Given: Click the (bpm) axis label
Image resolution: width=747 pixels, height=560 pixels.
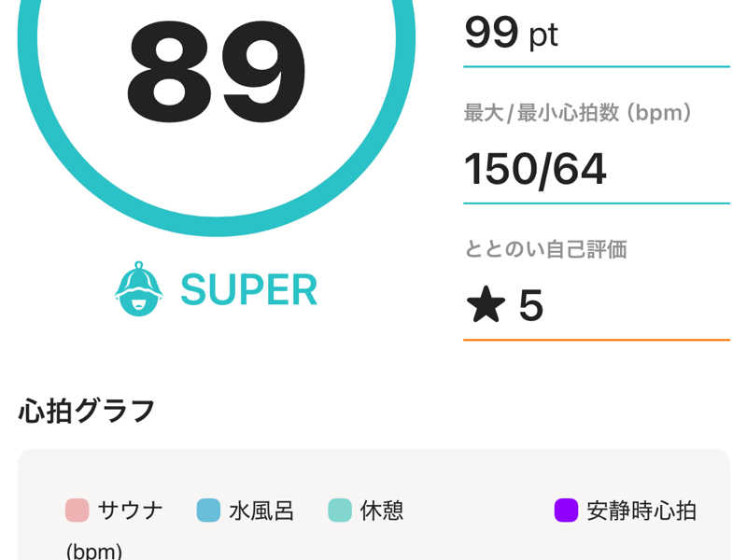Looking at the screenshot, I should (x=93, y=551).
